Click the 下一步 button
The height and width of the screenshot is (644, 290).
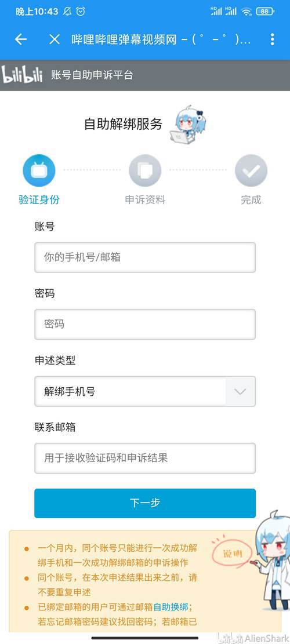[x=144, y=503]
